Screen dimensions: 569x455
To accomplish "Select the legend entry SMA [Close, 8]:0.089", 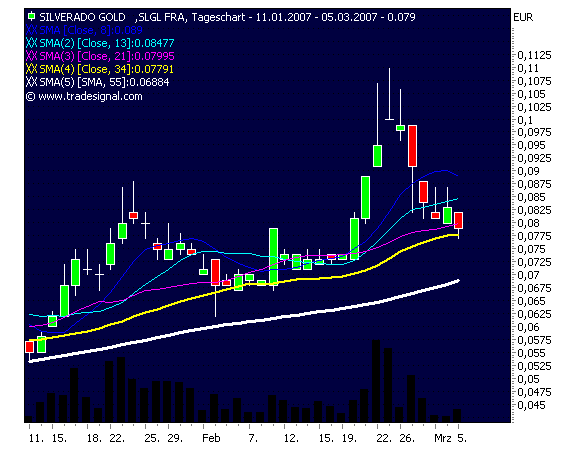I will (x=91, y=30).
